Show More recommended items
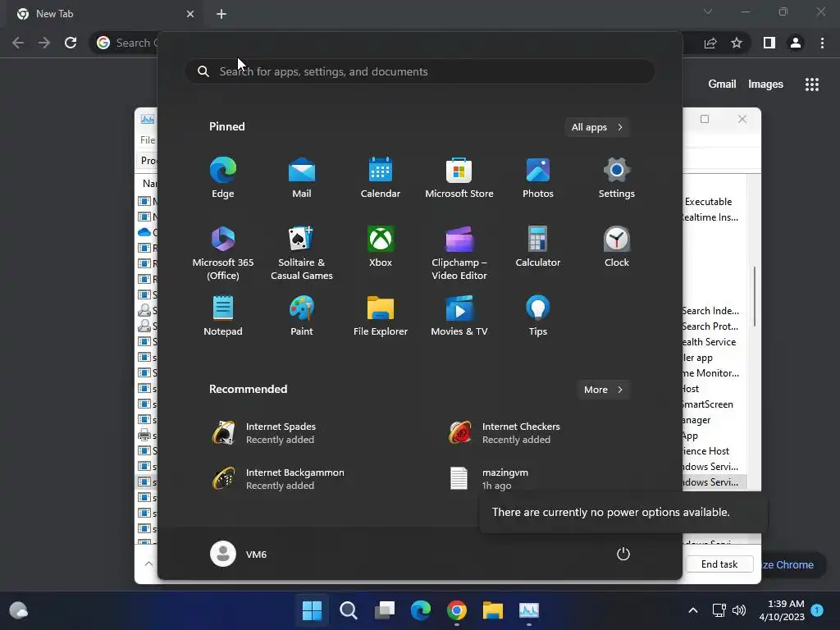Image resolution: width=840 pixels, height=630 pixels. click(x=603, y=390)
